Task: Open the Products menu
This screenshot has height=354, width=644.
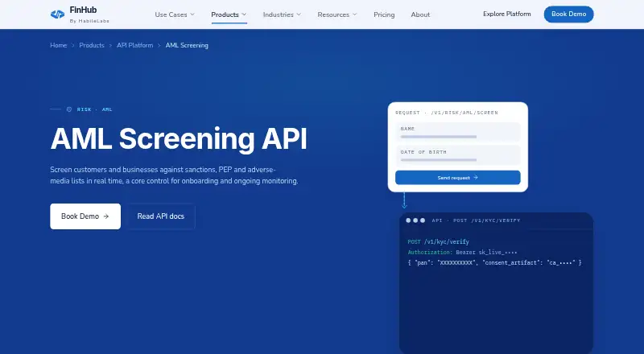Action: click(229, 14)
